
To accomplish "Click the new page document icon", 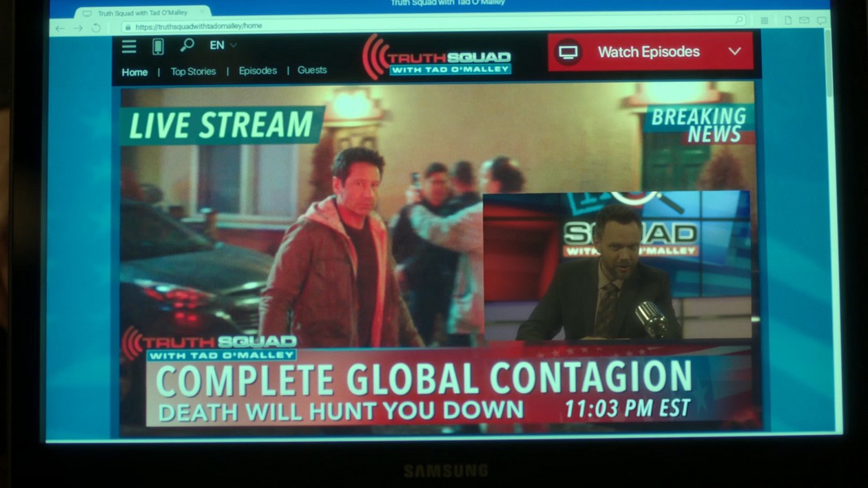I will [787, 21].
